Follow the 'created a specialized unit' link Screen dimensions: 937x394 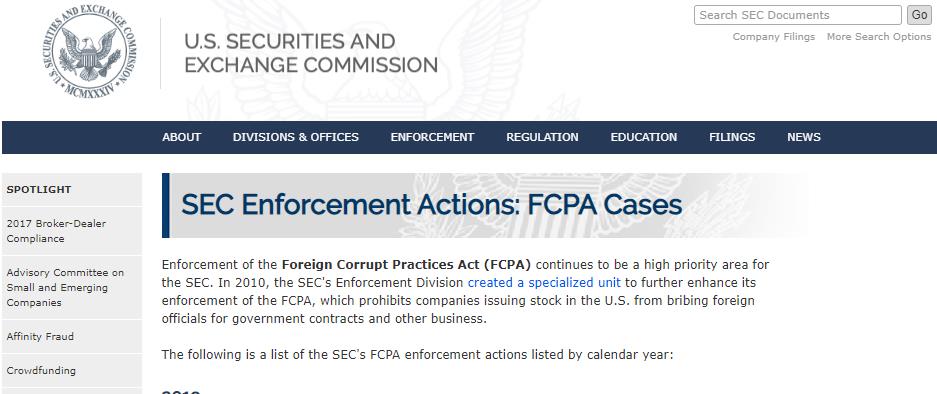point(544,282)
